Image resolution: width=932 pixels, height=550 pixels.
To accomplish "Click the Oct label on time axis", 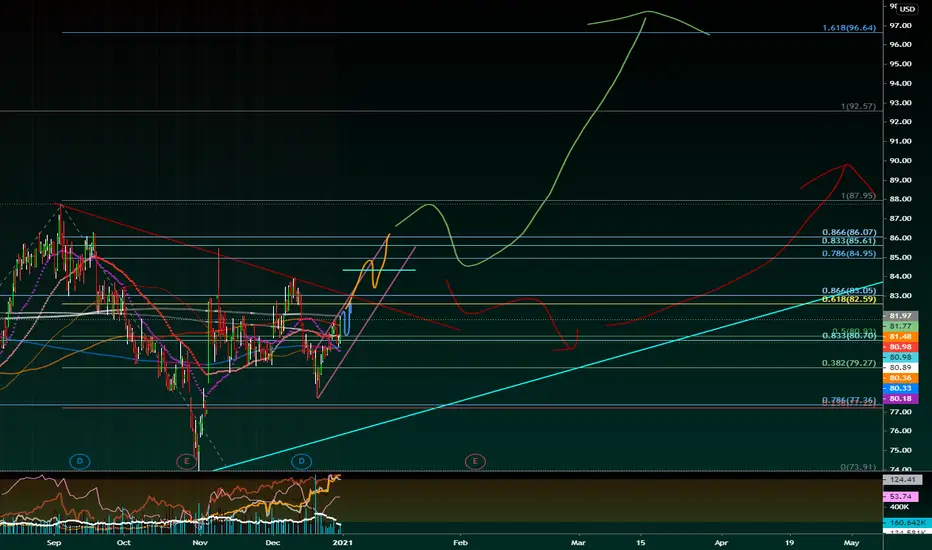I will point(123,542).
